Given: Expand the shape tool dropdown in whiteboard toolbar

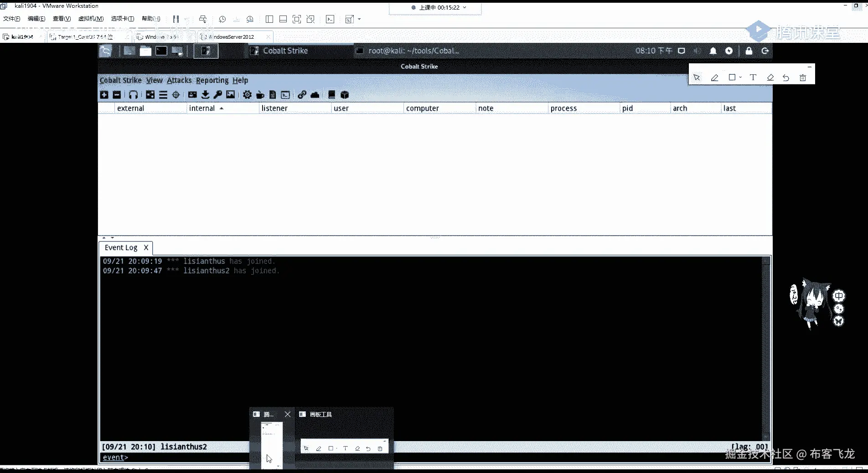Looking at the screenshot, I should coord(740,77).
